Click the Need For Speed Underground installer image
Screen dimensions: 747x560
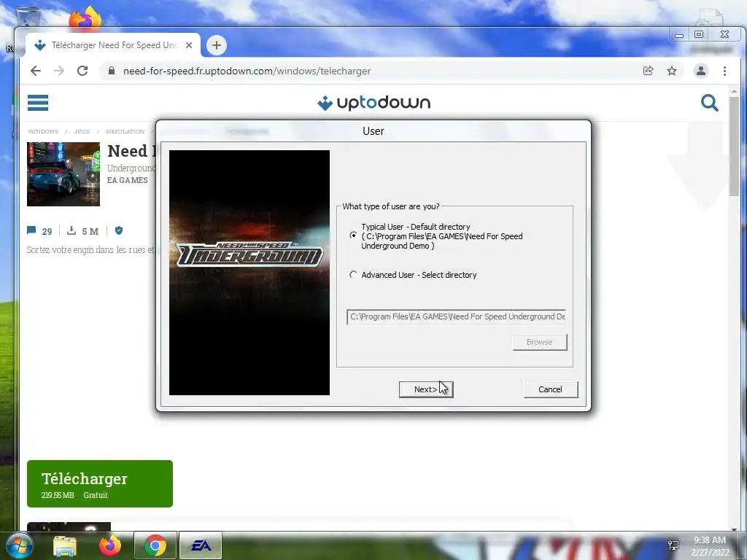click(x=249, y=273)
